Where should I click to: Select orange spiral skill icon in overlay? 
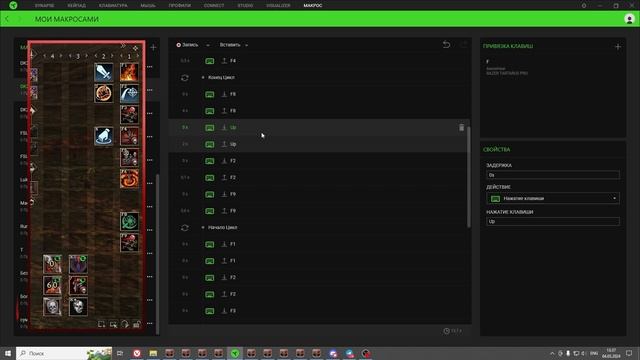click(x=129, y=179)
